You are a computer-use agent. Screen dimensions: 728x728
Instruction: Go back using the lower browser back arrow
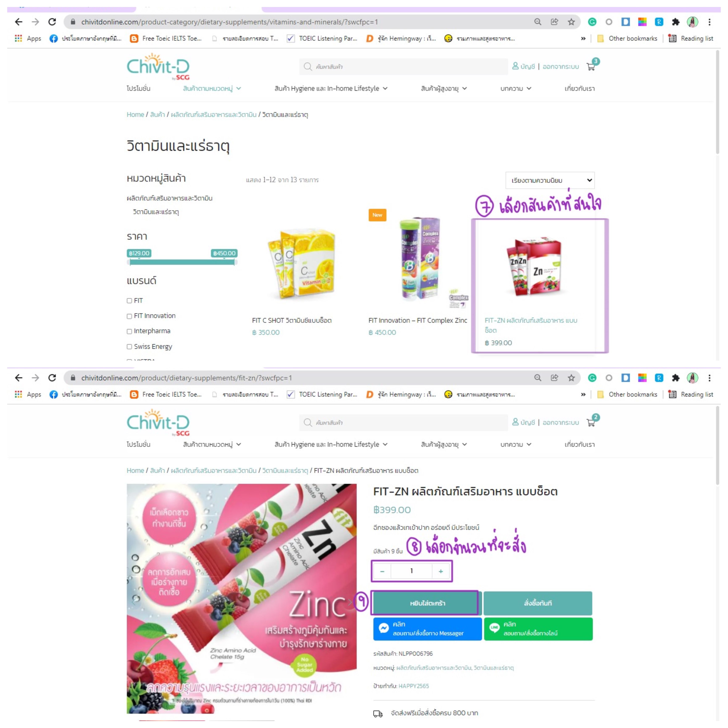coord(18,378)
